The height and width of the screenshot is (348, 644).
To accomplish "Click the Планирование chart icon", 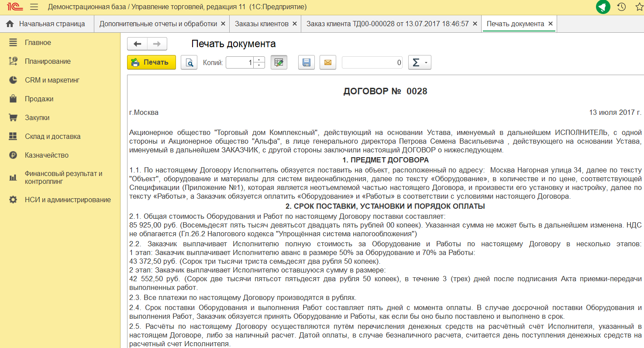I will pos(13,62).
